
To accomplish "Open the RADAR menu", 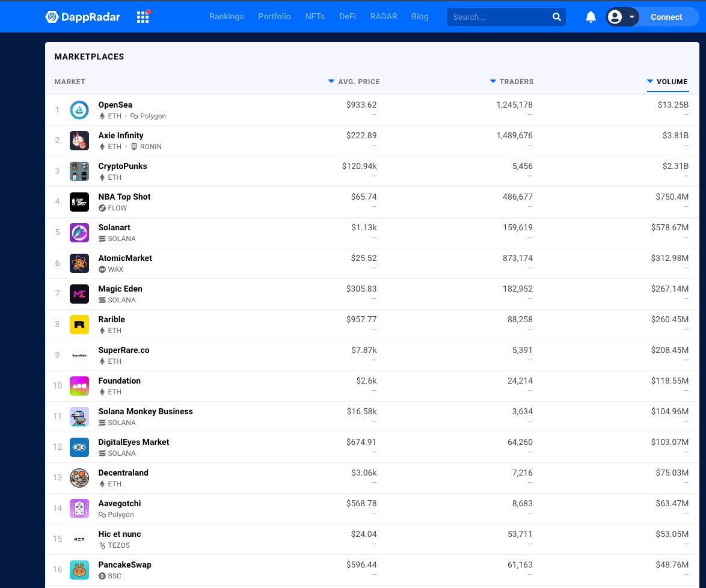I will [384, 16].
